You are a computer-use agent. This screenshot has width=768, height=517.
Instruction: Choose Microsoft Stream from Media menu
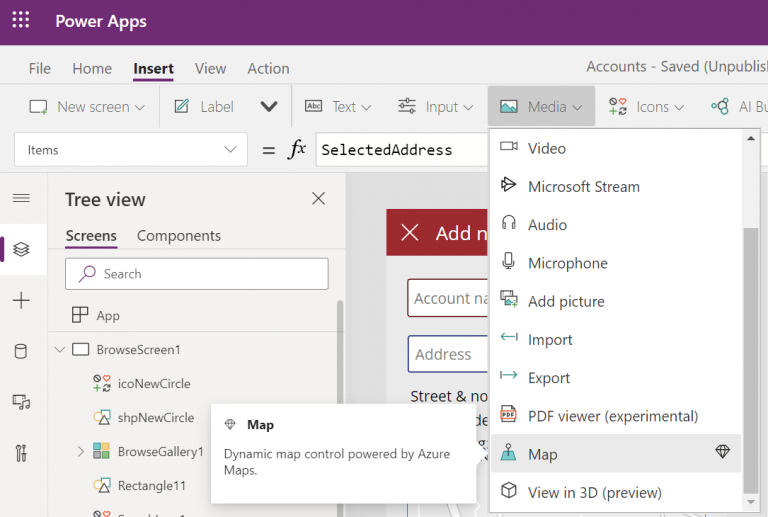coord(616,187)
